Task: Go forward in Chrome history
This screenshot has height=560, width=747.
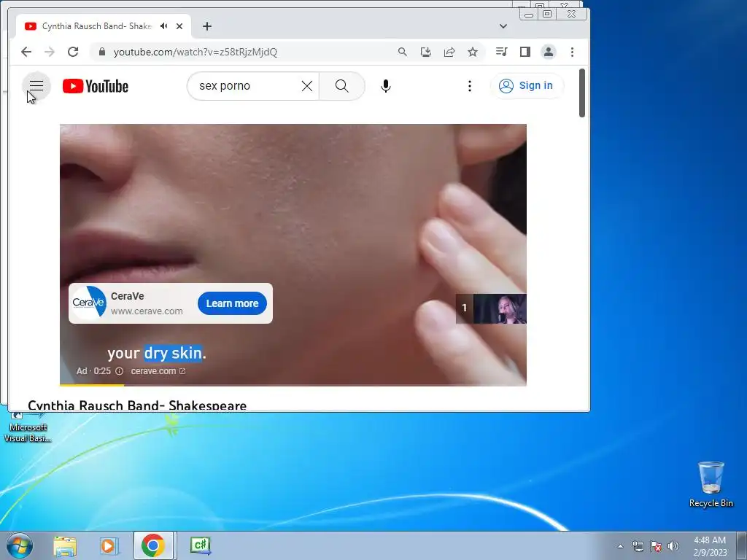Action: click(50, 52)
